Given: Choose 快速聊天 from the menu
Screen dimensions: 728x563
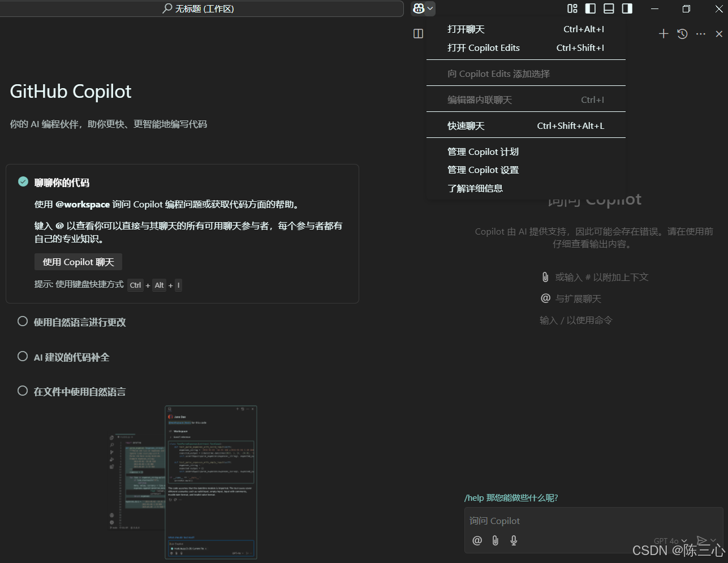Looking at the screenshot, I should click(526, 126).
